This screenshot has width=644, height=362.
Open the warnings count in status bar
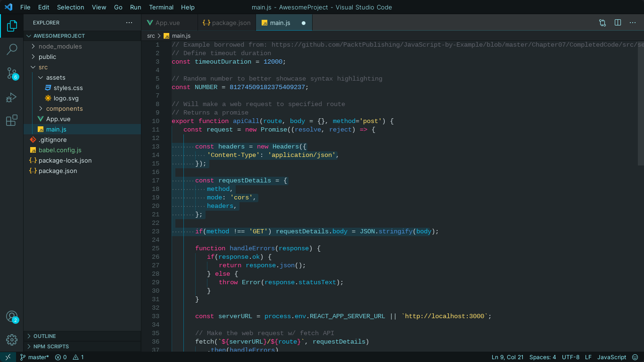78,357
